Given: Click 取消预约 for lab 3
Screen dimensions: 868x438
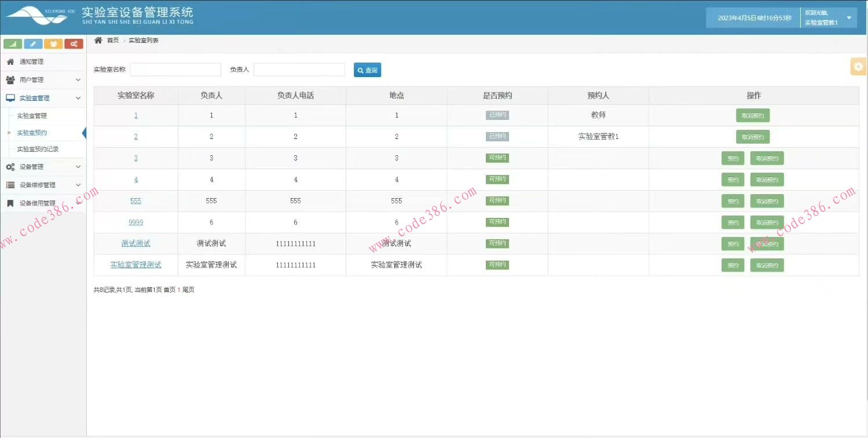Looking at the screenshot, I should (x=767, y=158).
